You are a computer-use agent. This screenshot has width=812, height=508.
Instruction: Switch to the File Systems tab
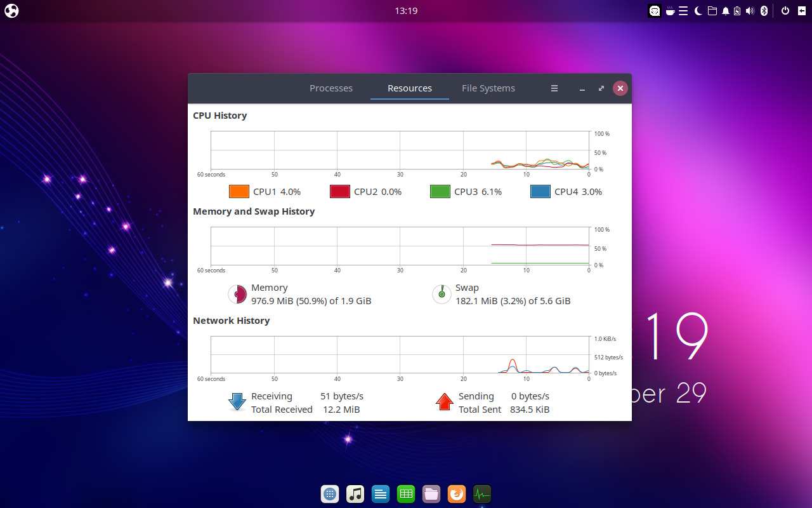pos(488,88)
